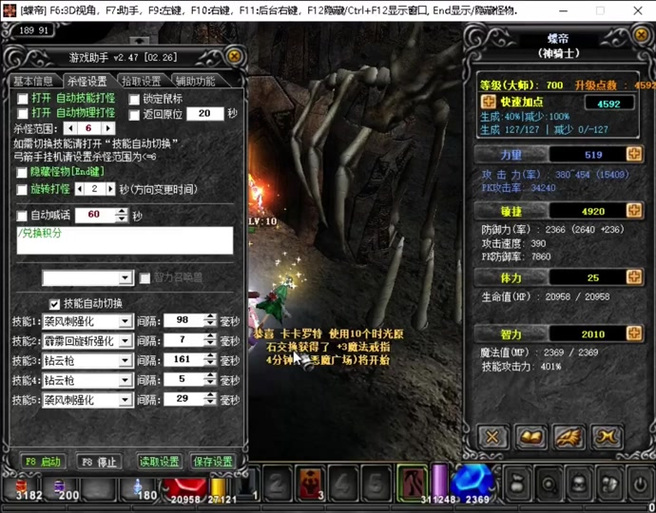Open the inventory bag icon in bottom bar
This screenshot has height=513, width=656.
click(518, 484)
